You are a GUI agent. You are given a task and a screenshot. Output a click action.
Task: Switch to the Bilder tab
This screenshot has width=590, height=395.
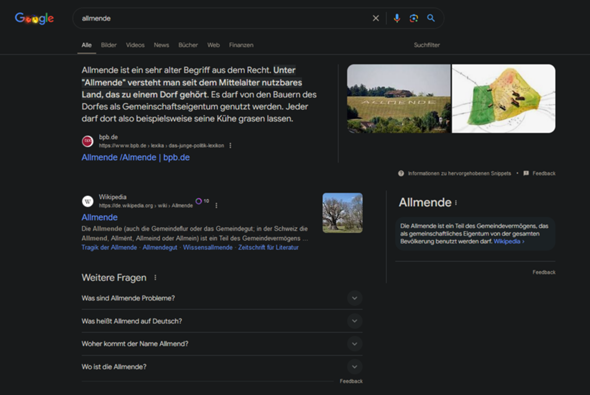coord(109,45)
